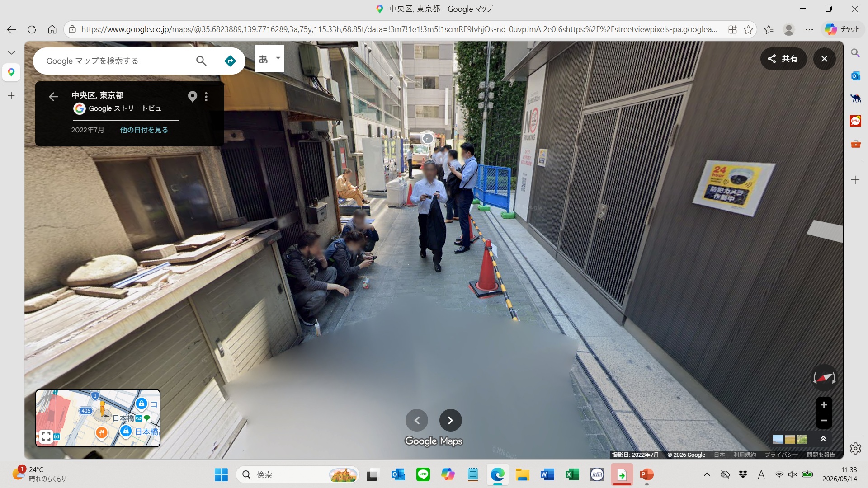This screenshot has height=488, width=868.
Task: Click the Google Maps search magnifier icon
Action: pos(201,61)
